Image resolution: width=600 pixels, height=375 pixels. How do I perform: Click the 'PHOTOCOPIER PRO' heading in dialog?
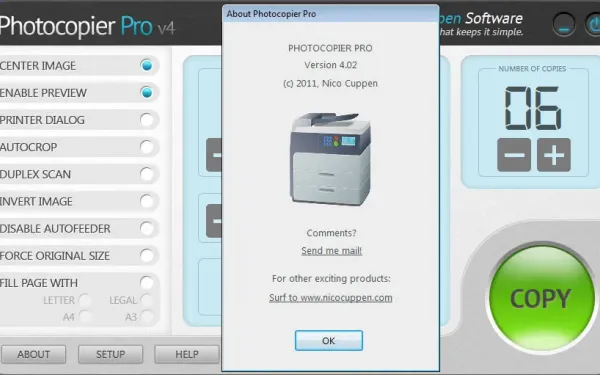pyautogui.click(x=330, y=48)
